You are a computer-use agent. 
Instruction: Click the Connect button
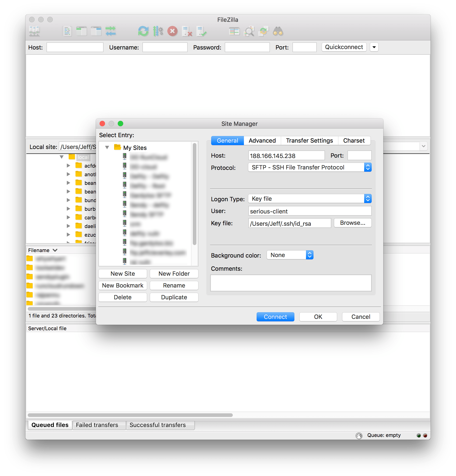coord(276,317)
